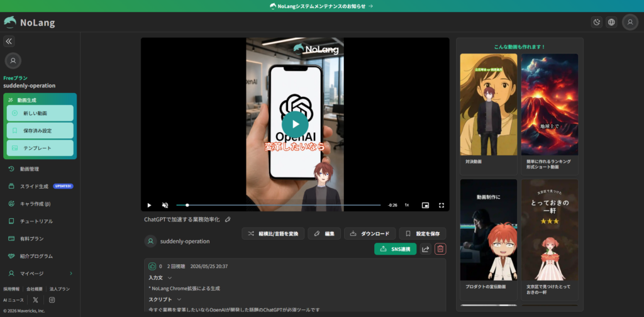Click 2026/05/25 20:37 timestamp
The width and height of the screenshot is (644, 317).
pos(209,266)
